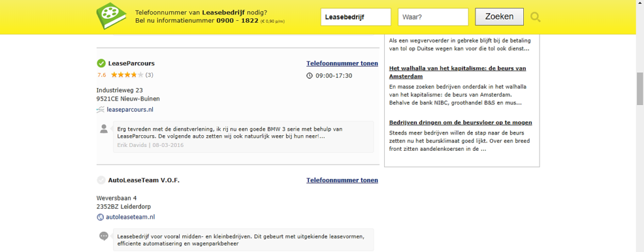Click the star rating of LeaseParcours
The image size is (644, 252).
tap(127, 75)
